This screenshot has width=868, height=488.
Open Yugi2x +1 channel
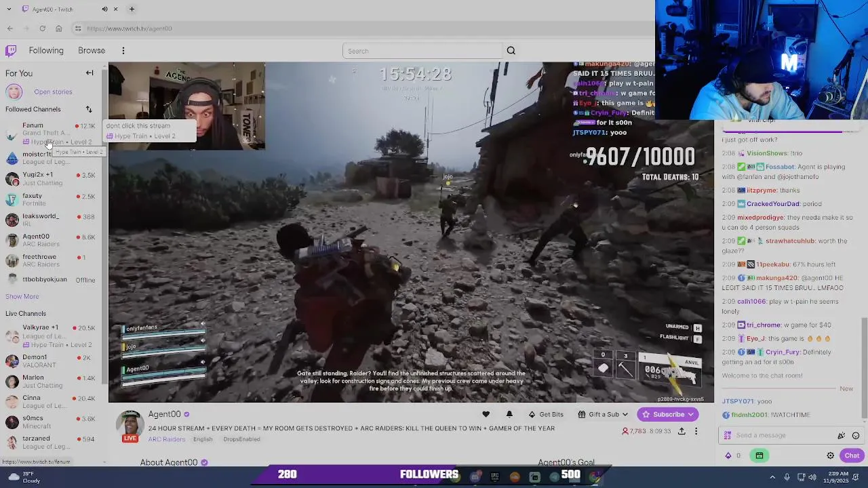(51, 179)
